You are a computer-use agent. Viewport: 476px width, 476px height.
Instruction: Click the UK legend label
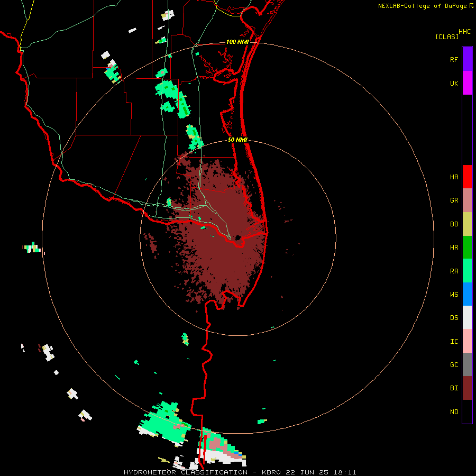(454, 83)
